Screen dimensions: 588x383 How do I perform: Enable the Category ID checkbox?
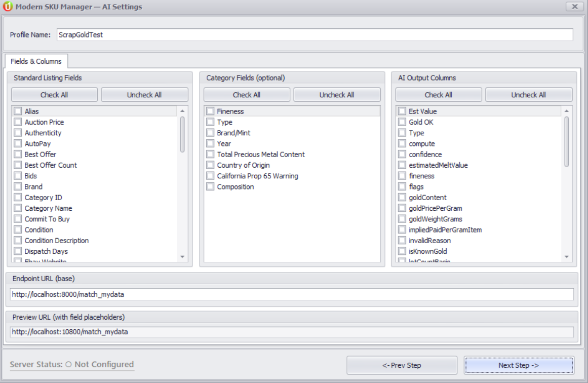[x=18, y=197]
